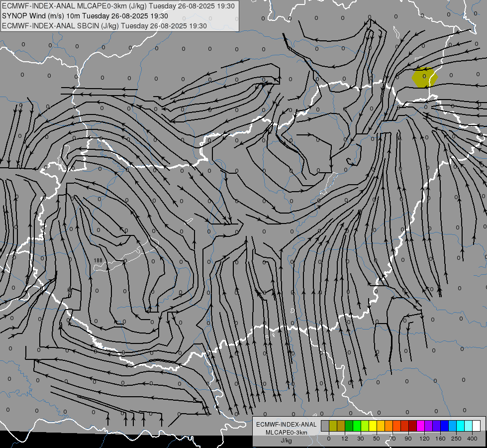Select the pure yellow legend swatch
The height and width of the screenshot is (448, 487).
pyautogui.click(x=373, y=426)
